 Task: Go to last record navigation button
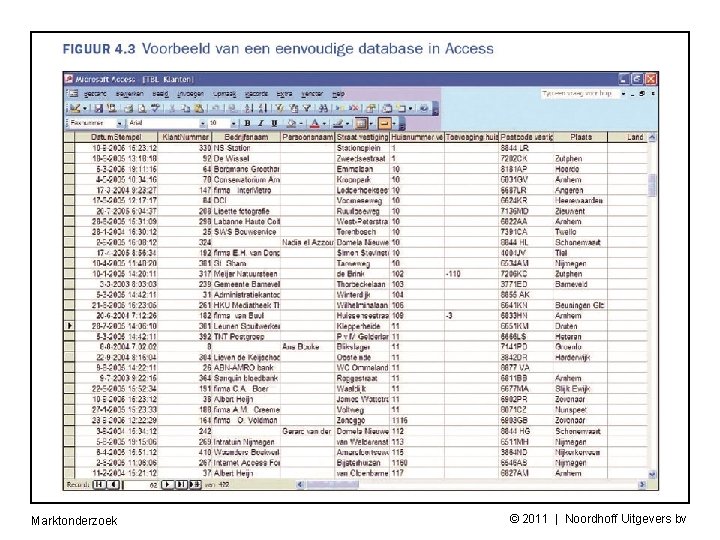pyautogui.click(x=181, y=484)
